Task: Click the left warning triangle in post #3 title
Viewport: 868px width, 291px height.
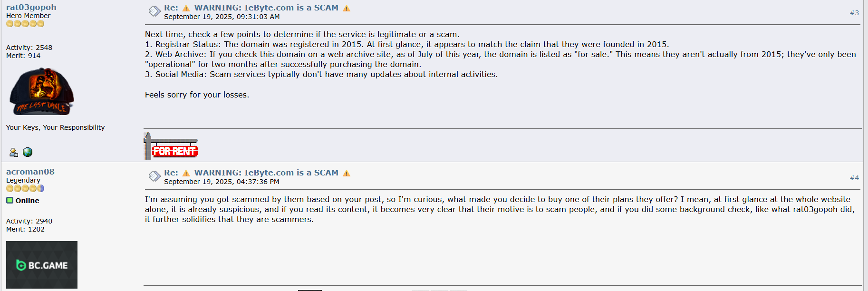Action: click(186, 8)
